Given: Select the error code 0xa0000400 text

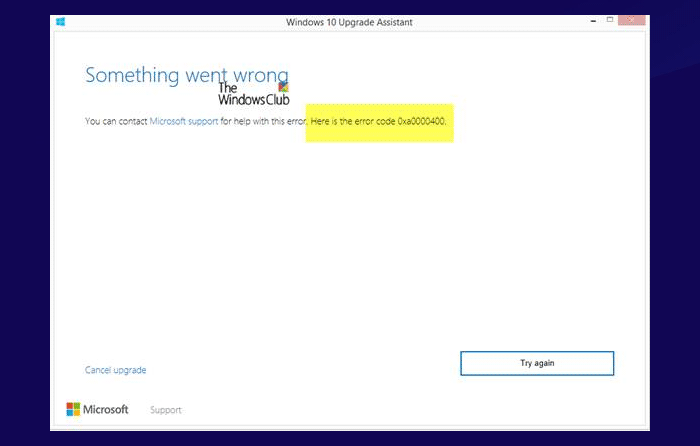Looking at the screenshot, I should (x=421, y=121).
